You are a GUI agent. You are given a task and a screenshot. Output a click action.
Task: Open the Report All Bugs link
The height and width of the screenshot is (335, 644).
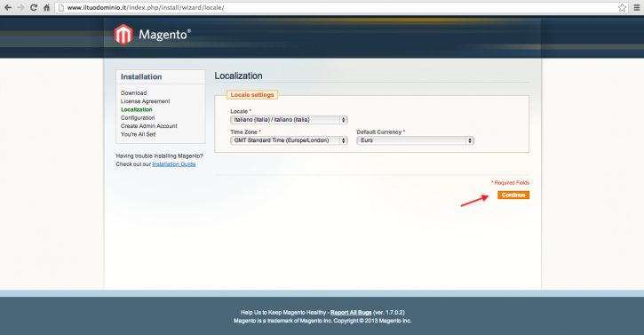pyautogui.click(x=351, y=313)
